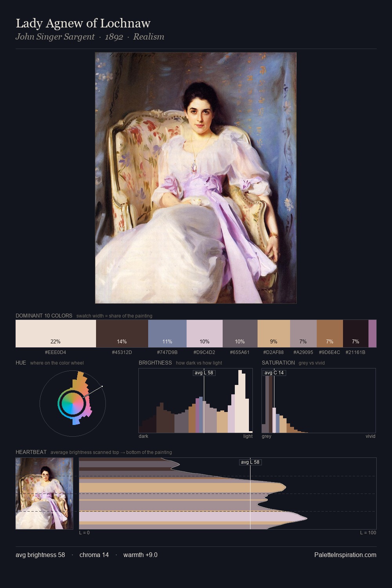Image resolution: width=392 pixels, height=588 pixels.
Task: Click the hex code #D9C4D2 text
Action: (204, 352)
